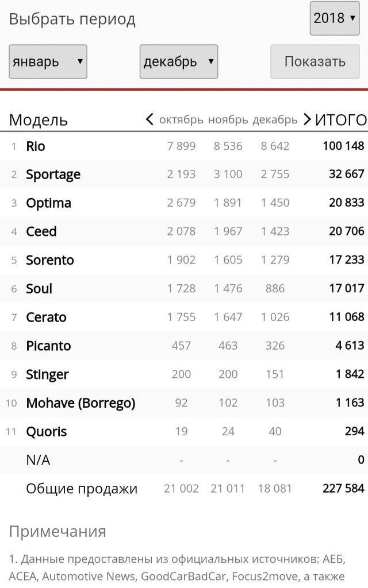
Task: Open the Sorento model link
Action: click(50, 260)
